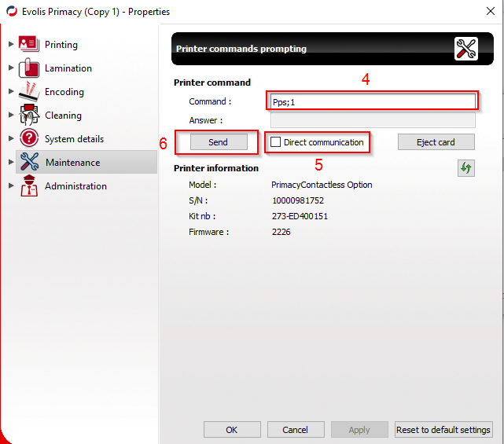This screenshot has width=504, height=444.
Task: Click the Encoding card icon
Action: (29, 92)
